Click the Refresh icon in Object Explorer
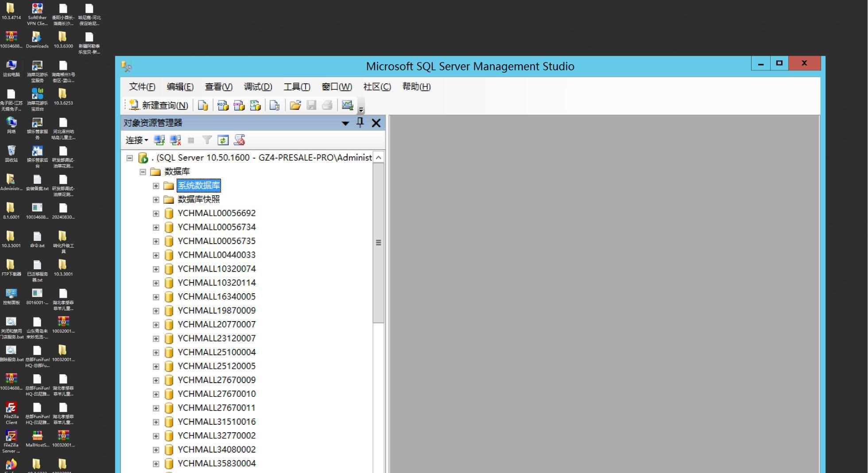This screenshot has width=868, height=473. coord(223,140)
